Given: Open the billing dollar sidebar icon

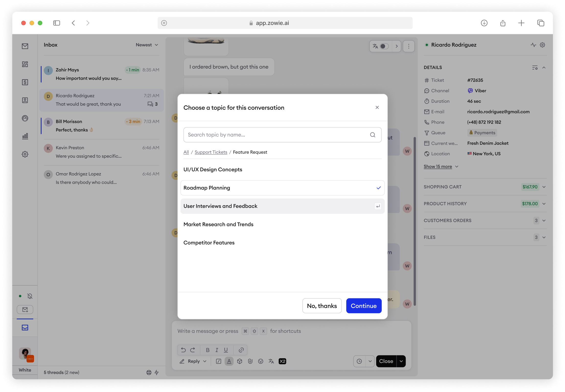Looking at the screenshot, I should pyautogui.click(x=25, y=82).
